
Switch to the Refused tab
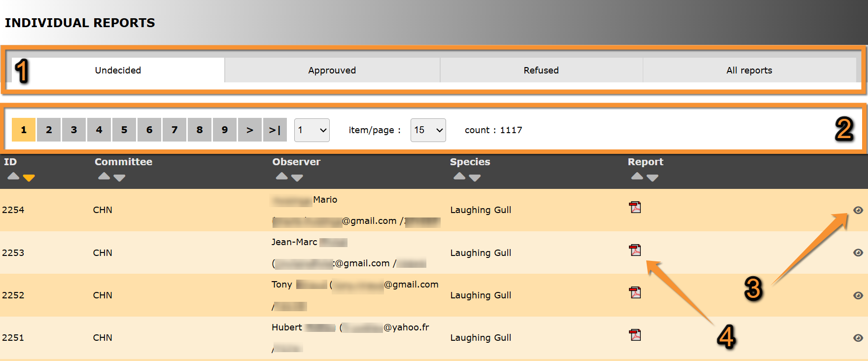click(541, 71)
